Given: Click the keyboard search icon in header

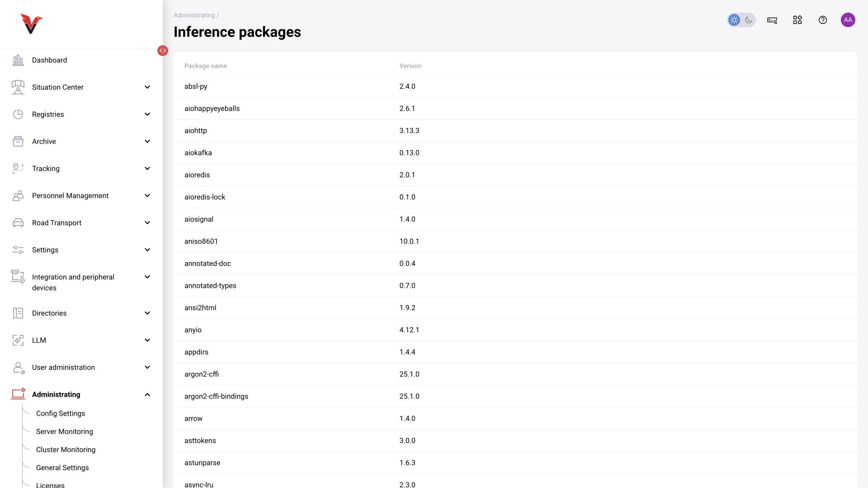Looking at the screenshot, I should point(772,20).
